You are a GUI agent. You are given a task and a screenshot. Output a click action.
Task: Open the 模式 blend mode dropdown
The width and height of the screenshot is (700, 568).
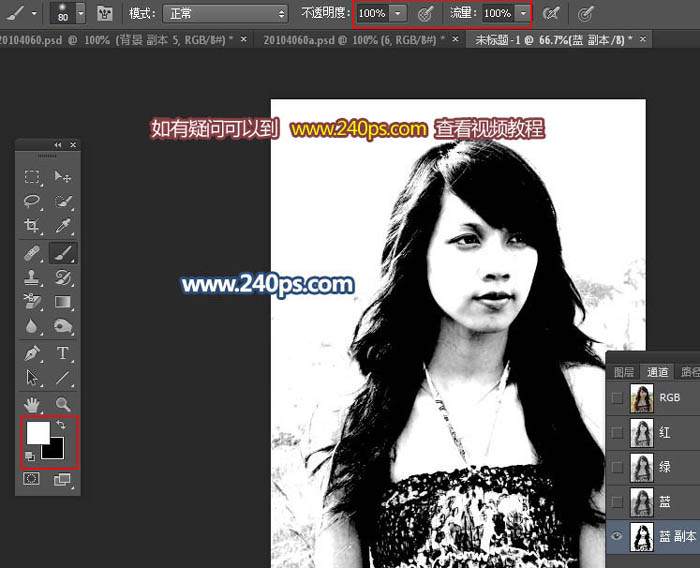click(225, 14)
